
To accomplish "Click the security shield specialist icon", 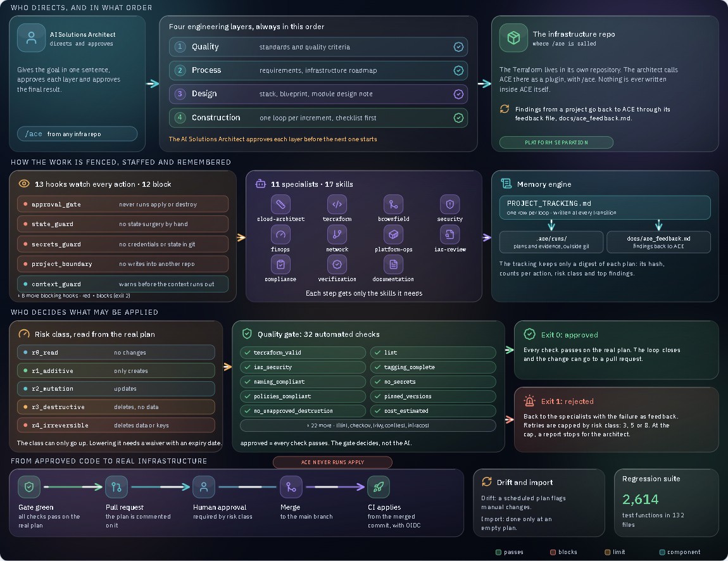I will point(450,205).
